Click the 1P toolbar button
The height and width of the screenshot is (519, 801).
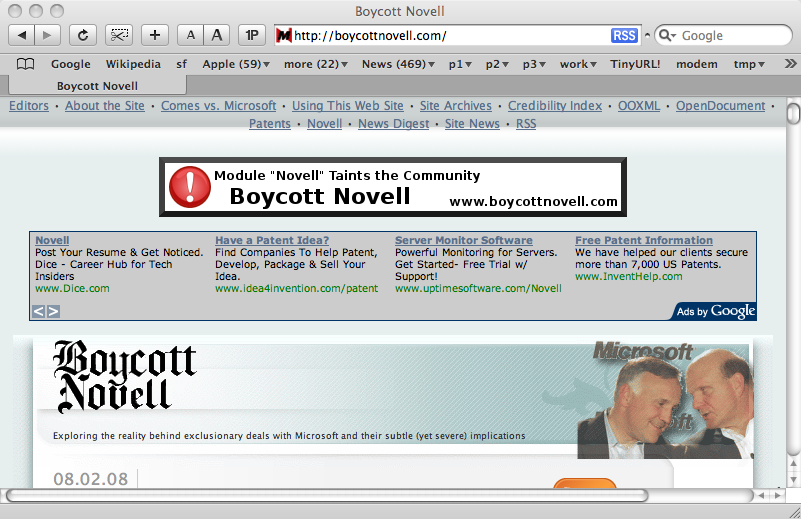[252, 35]
